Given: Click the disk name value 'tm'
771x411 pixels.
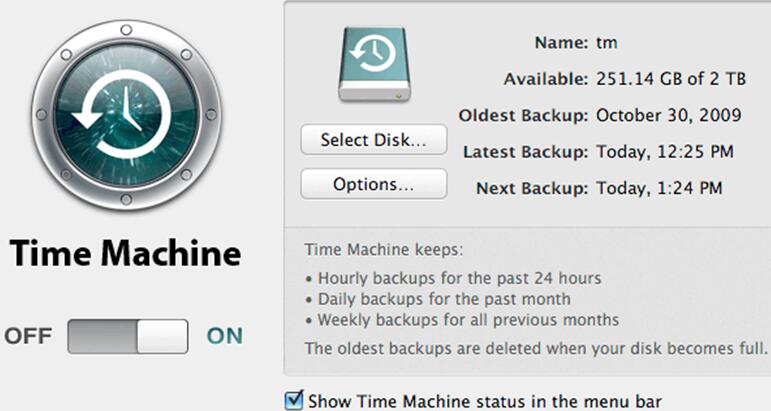Looking at the screenshot, I should coord(607,43).
